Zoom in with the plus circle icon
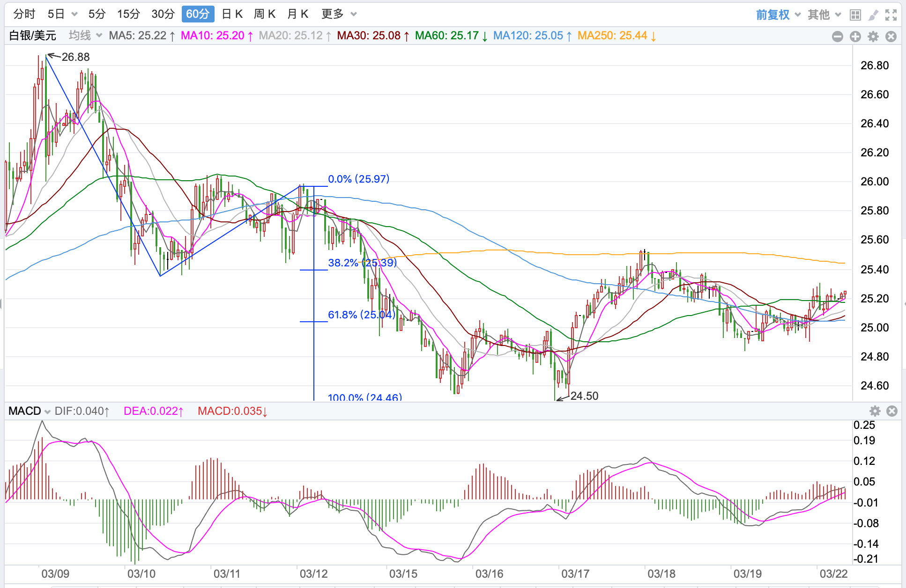Viewport: 906px width, 588px height. tap(855, 36)
